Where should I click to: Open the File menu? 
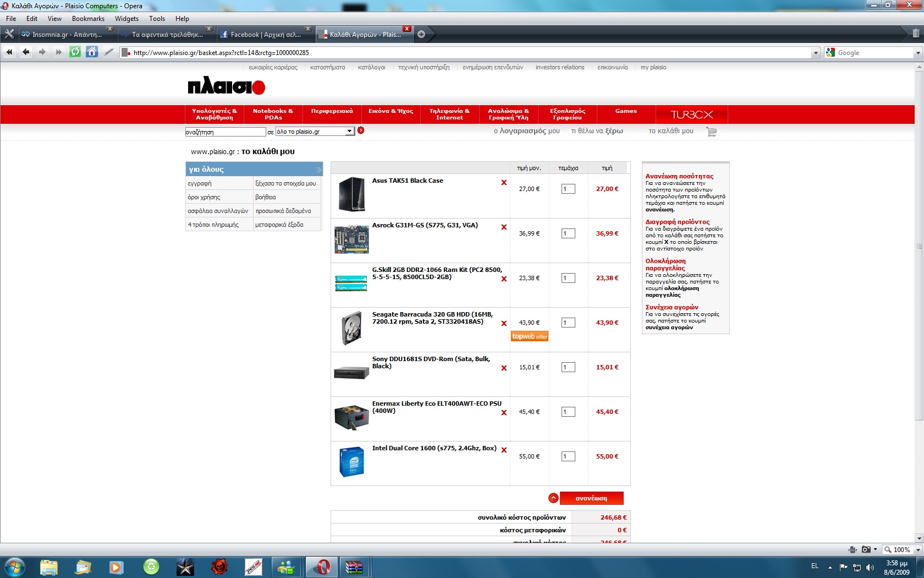tap(11, 19)
